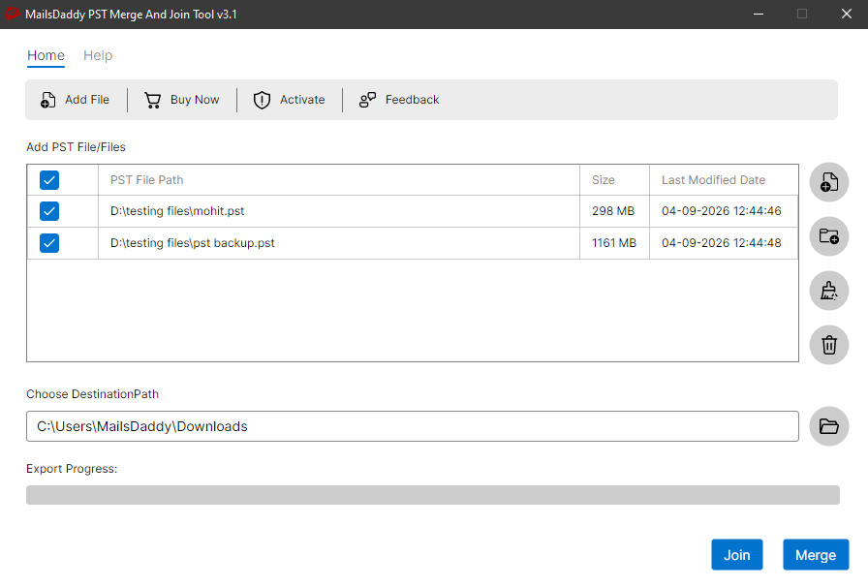Viewport: 868px width, 588px height.
Task: Select the D:\testing files\mohit.pst path
Action: pos(177,211)
